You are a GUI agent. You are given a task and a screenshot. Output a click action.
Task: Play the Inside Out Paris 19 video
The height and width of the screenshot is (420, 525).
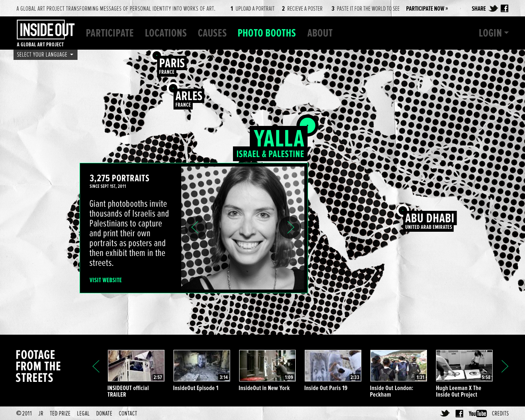click(333, 365)
